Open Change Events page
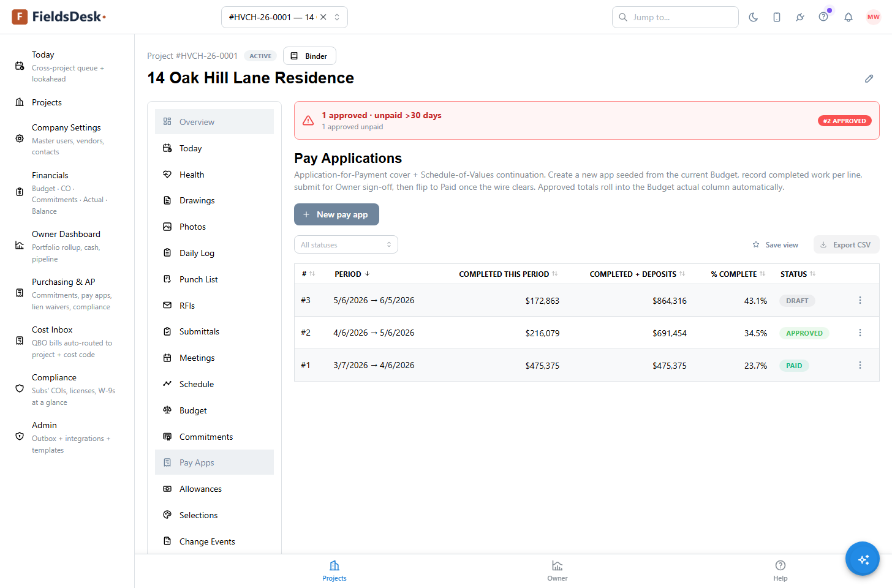The image size is (892, 588). coord(214,541)
